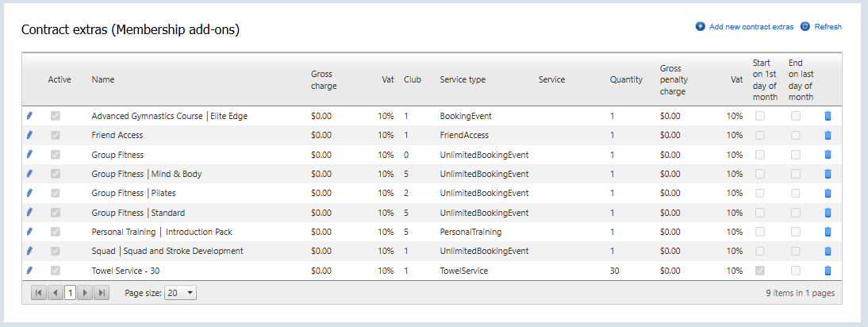This screenshot has height=327, width=868.
Task: Select page number 1 in pager
Action: point(70,293)
